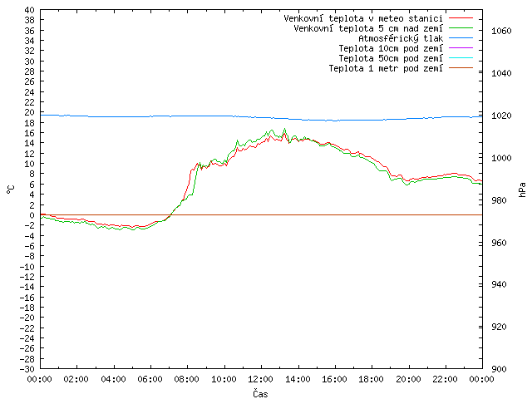Click the left axis value '-2'
532x399 pixels.
30,225
